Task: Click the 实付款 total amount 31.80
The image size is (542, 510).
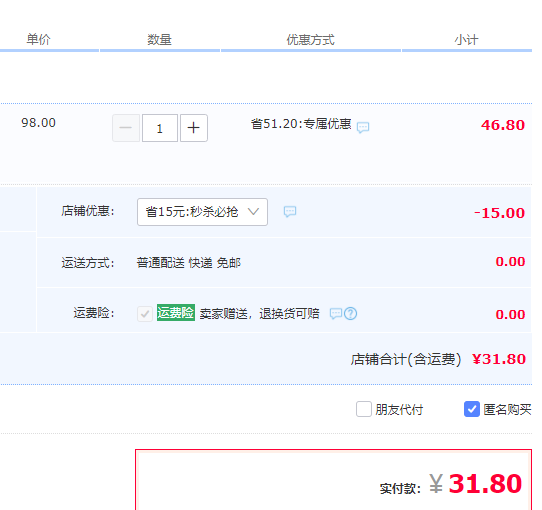Action: pos(485,483)
